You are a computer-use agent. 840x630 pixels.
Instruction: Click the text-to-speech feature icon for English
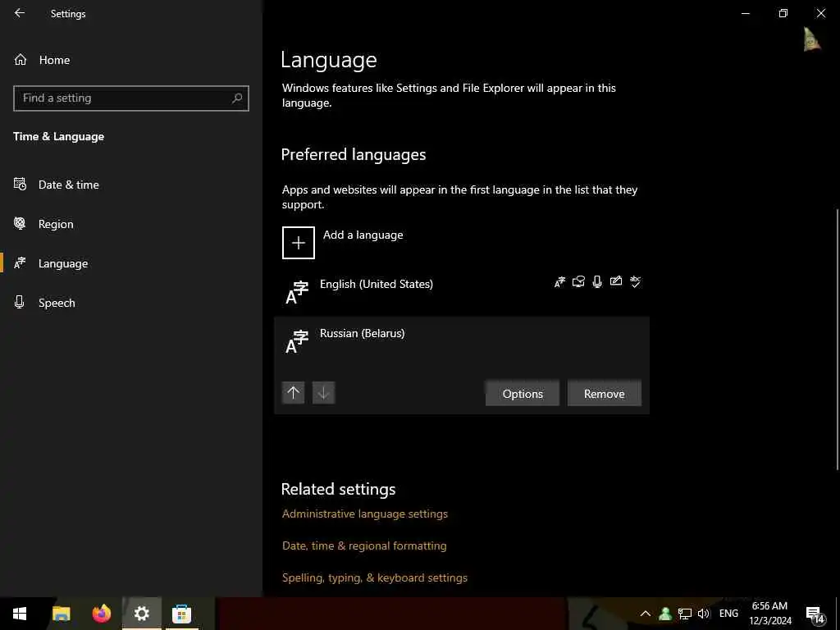tap(578, 282)
